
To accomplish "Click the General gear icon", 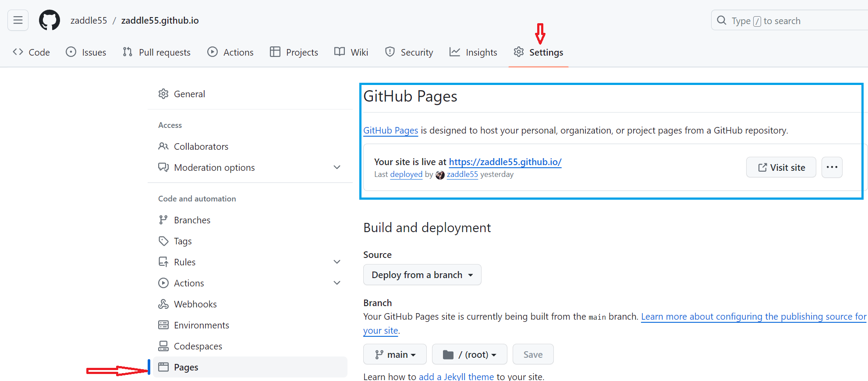I will [163, 94].
